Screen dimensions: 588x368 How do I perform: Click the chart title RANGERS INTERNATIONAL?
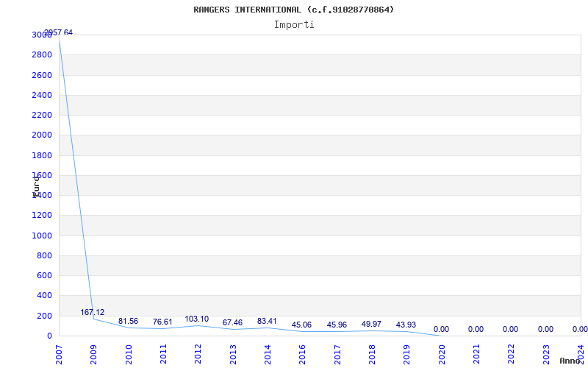[x=293, y=10]
